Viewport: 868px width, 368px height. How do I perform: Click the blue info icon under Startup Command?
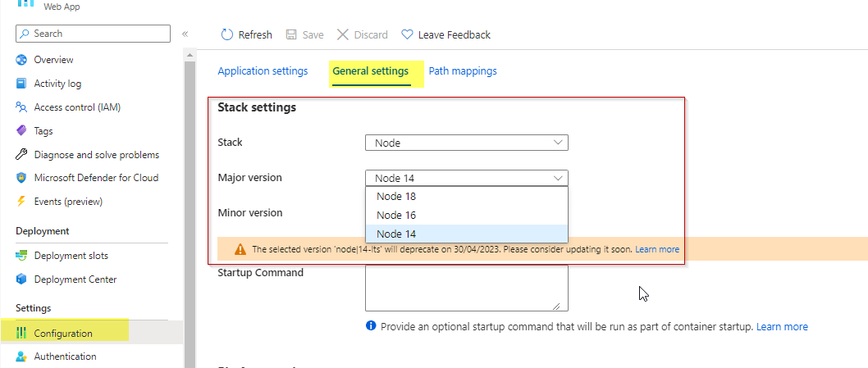(371, 325)
